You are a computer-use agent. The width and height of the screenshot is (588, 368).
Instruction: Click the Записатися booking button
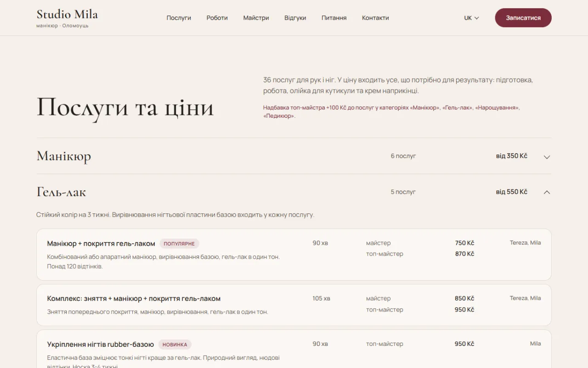tap(523, 18)
